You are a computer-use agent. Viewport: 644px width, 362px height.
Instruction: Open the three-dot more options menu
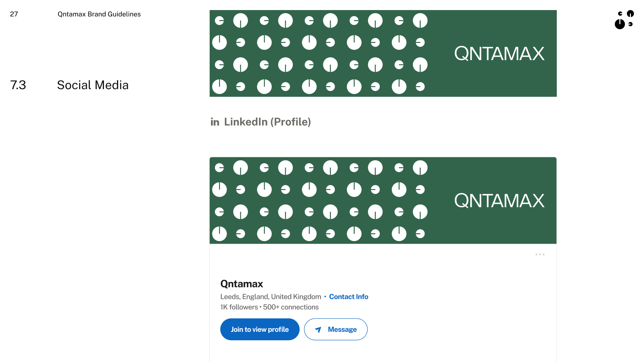tap(540, 254)
